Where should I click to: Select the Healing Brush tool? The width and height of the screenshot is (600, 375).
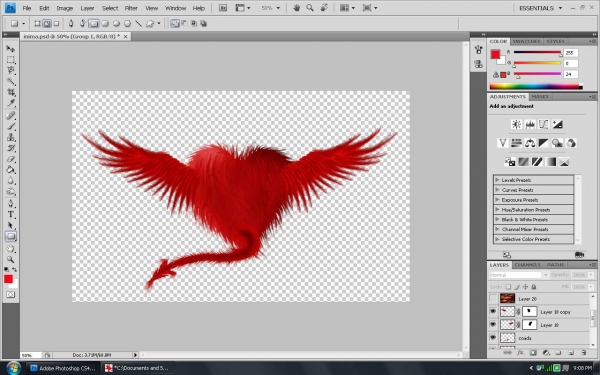11,116
